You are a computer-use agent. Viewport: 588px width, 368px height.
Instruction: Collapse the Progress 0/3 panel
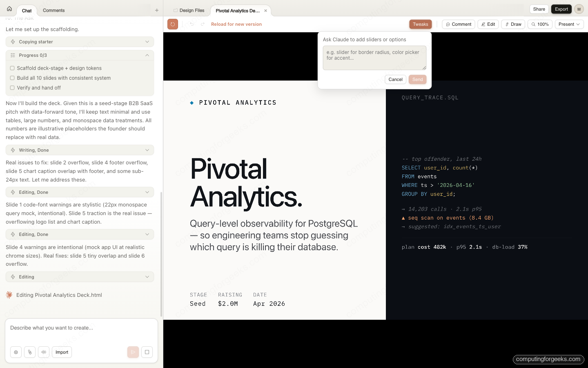[147, 55]
